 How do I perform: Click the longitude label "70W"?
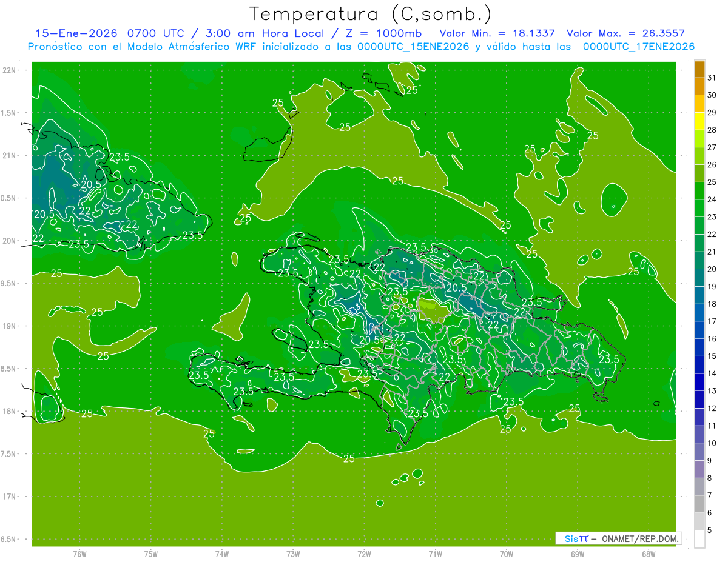[507, 554]
